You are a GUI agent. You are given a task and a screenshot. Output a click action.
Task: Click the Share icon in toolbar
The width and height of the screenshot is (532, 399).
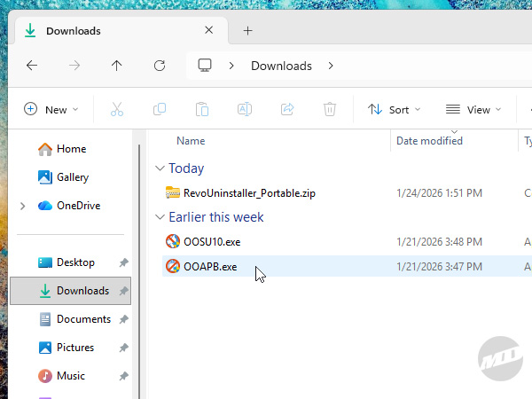point(287,109)
